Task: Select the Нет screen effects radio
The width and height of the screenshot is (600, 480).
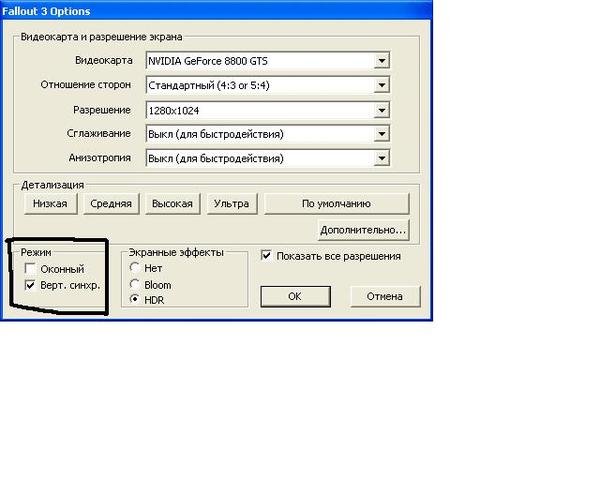Action: (x=134, y=267)
